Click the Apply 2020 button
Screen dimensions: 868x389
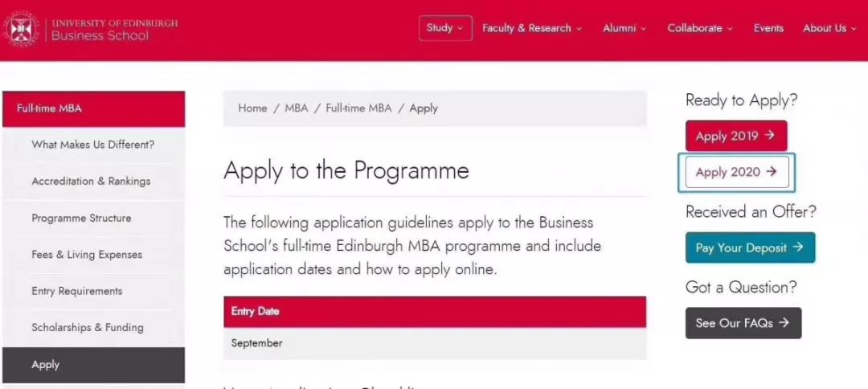click(x=736, y=172)
